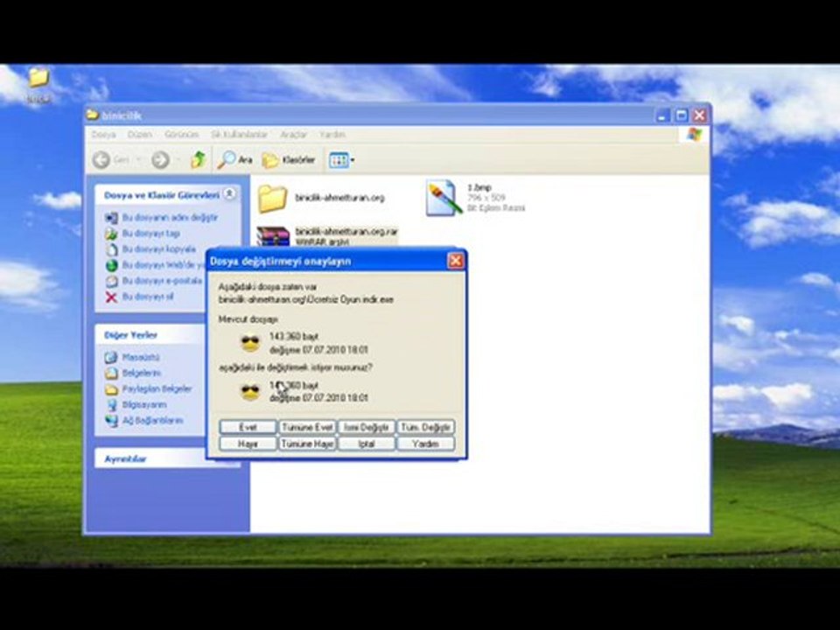Click Evet button in the replace dialog
Viewport: 840px width, 630px height.
248,427
